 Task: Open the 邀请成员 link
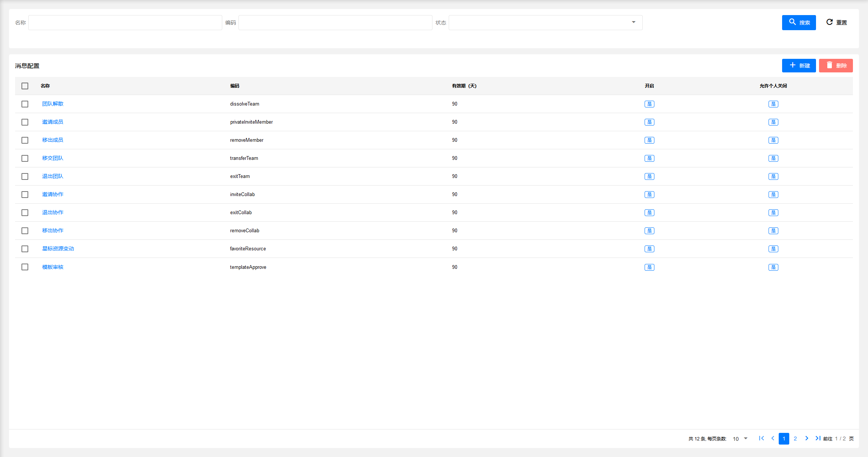53,122
